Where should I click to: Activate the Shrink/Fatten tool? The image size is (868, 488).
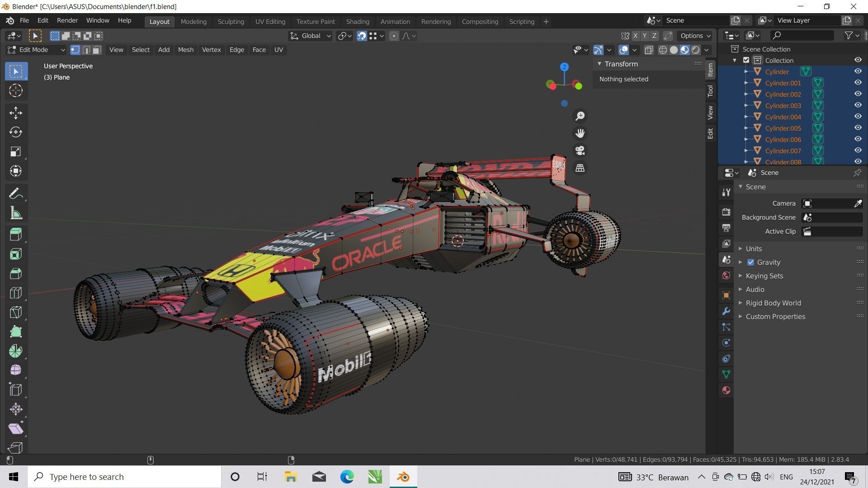point(16,409)
